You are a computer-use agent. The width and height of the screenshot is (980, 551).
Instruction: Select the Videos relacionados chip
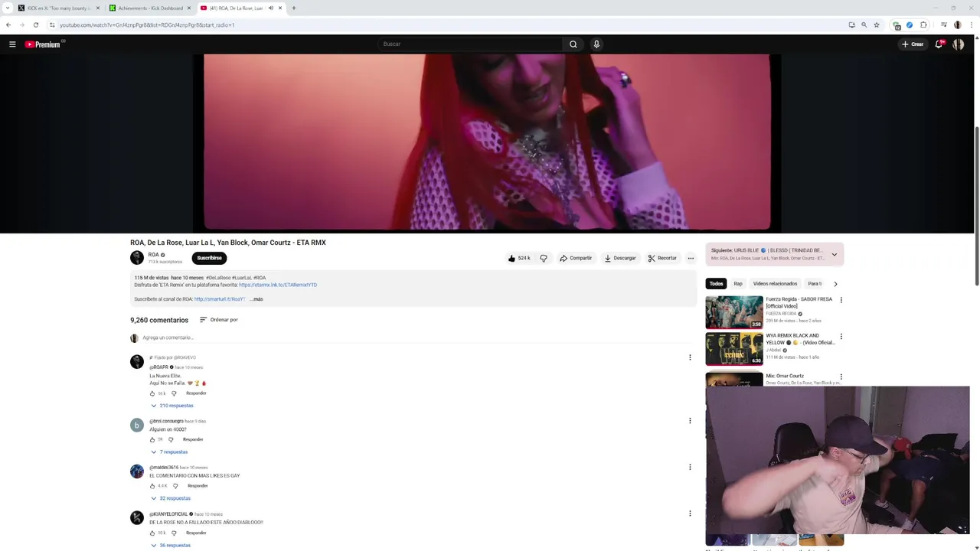click(x=775, y=284)
